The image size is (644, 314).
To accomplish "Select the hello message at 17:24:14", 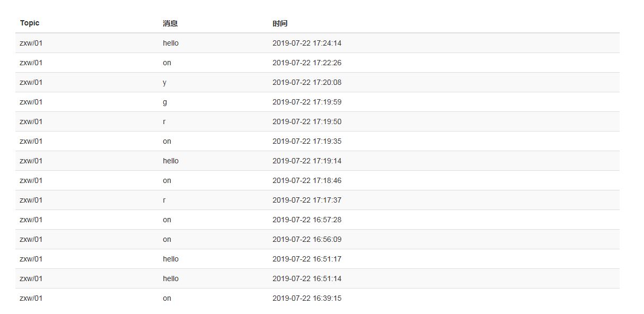I will [x=171, y=43].
